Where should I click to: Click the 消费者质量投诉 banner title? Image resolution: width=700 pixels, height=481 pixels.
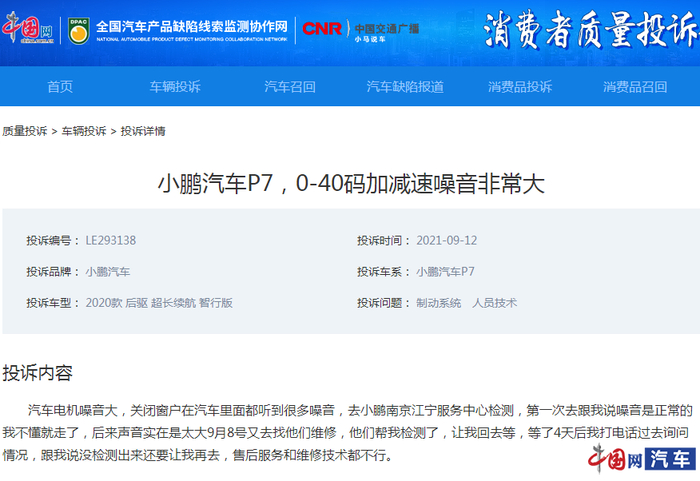pyautogui.click(x=591, y=29)
